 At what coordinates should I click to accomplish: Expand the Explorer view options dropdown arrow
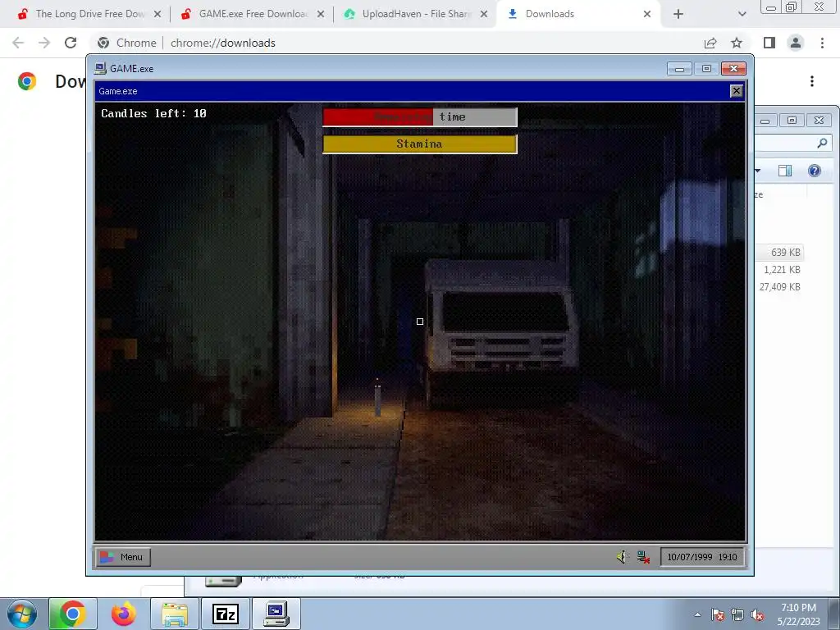[x=758, y=171]
